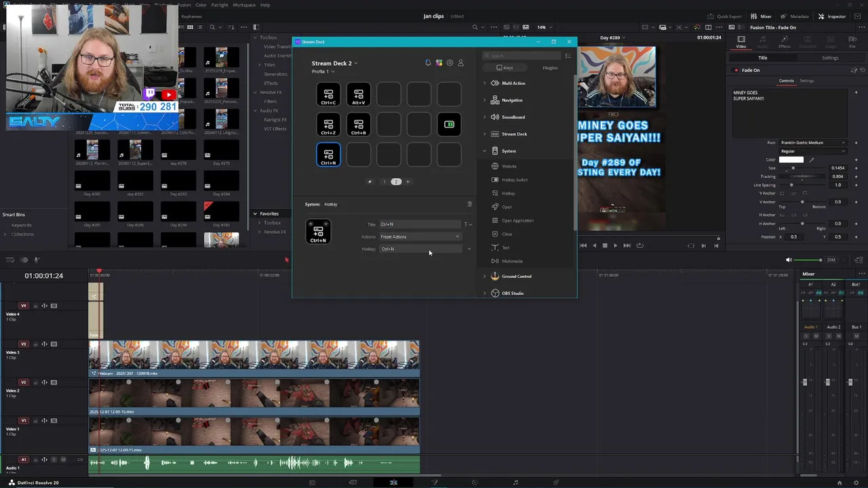Click the white Color swatch in Inspector

(791, 160)
